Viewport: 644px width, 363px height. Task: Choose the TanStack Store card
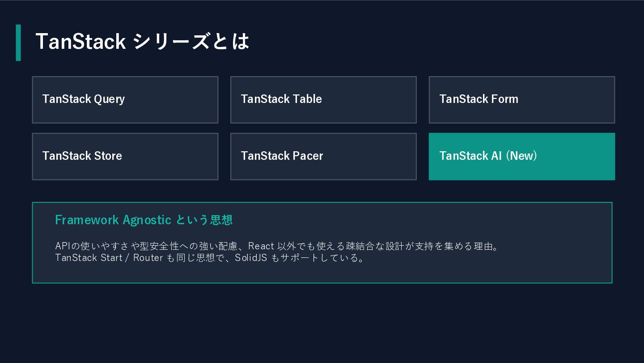125,156
